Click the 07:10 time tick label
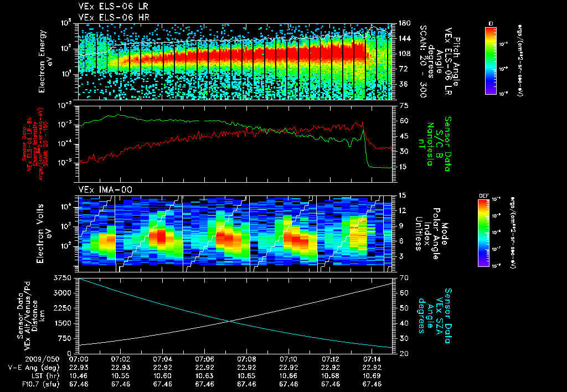Screen dimensions: 567x392 click(288, 359)
